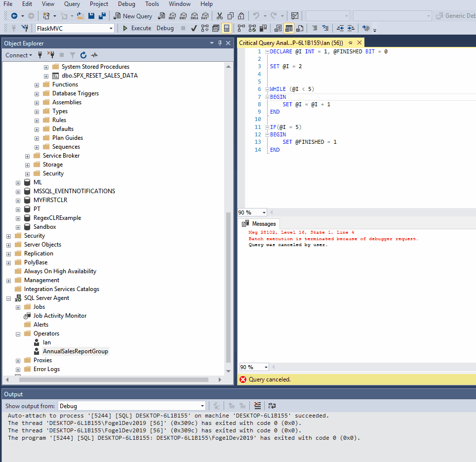Viewport: 476px width, 462px height.
Task: Open a new DMX query
Action: click(183, 16)
